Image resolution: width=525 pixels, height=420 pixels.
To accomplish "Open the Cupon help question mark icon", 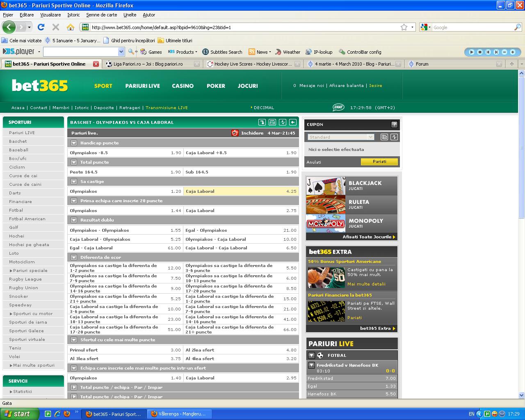I will tap(394, 124).
